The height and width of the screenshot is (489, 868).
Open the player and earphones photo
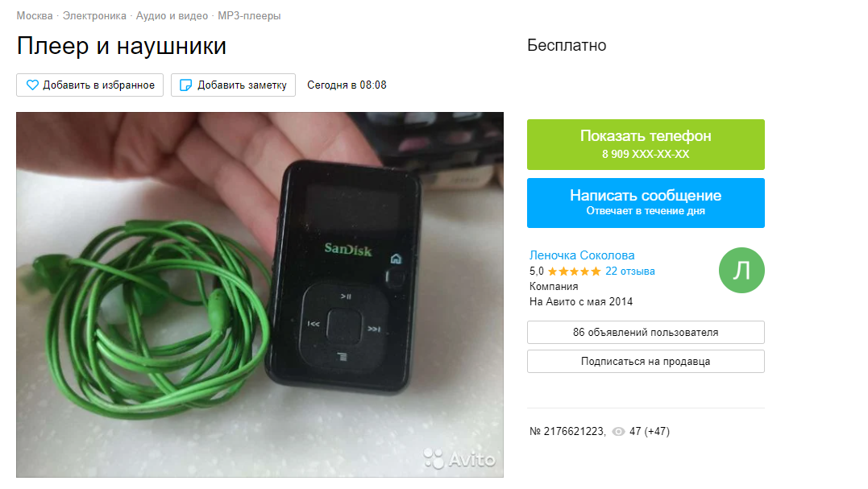pos(260,295)
